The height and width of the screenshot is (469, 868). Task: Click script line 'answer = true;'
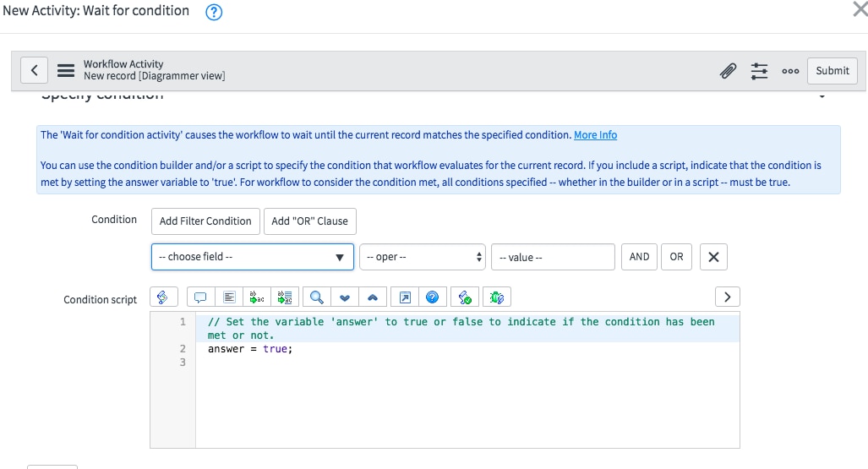click(250, 349)
